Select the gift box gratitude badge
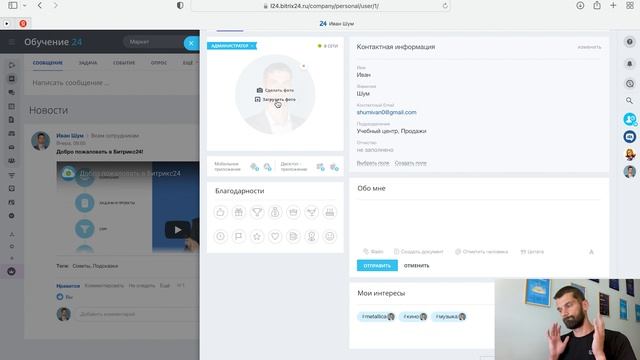640x360 pixels. pyautogui.click(x=239, y=212)
